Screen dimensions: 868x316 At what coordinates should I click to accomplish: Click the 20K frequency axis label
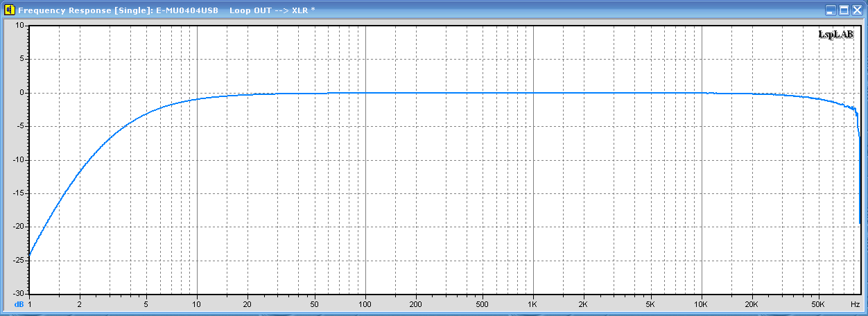pos(752,304)
